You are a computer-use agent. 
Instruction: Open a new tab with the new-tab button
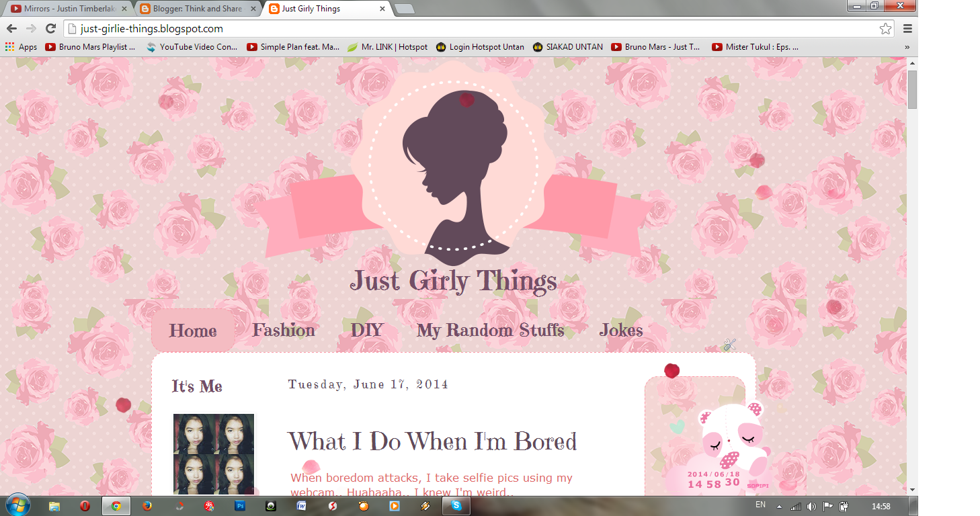[405, 9]
